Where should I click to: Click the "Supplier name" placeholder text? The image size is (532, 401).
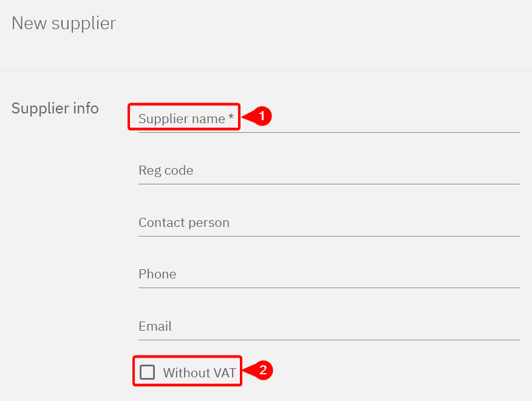click(182, 119)
